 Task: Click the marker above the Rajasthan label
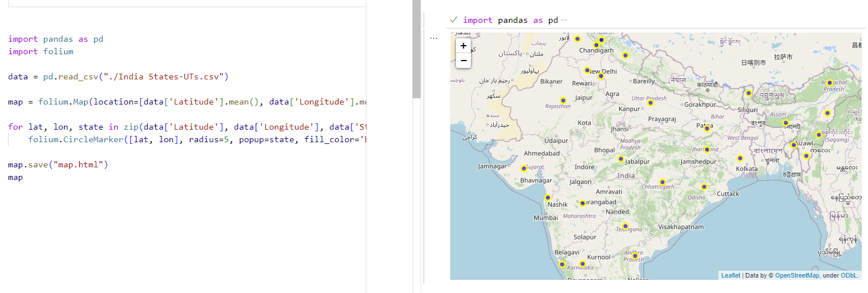click(x=563, y=100)
